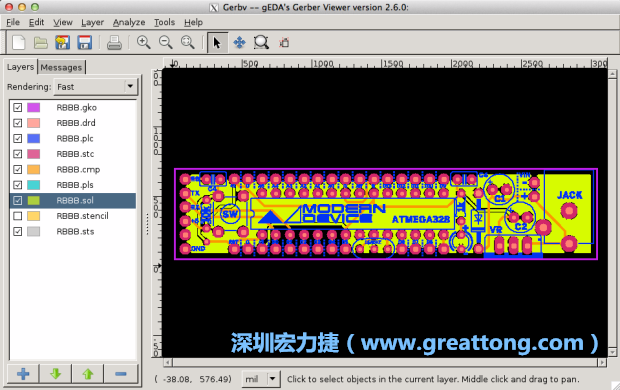Select the Measure tool
620x390 pixels.
(284, 42)
